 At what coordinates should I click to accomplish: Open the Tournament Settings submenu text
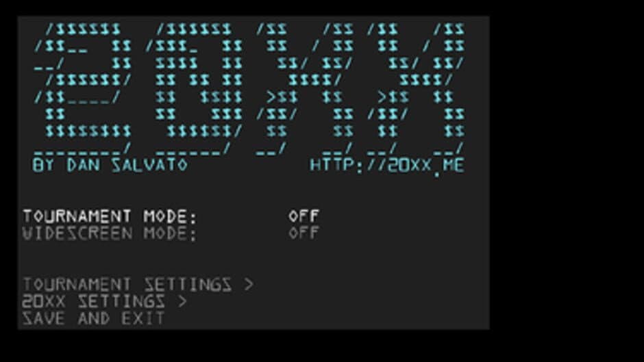[x=127, y=284]
